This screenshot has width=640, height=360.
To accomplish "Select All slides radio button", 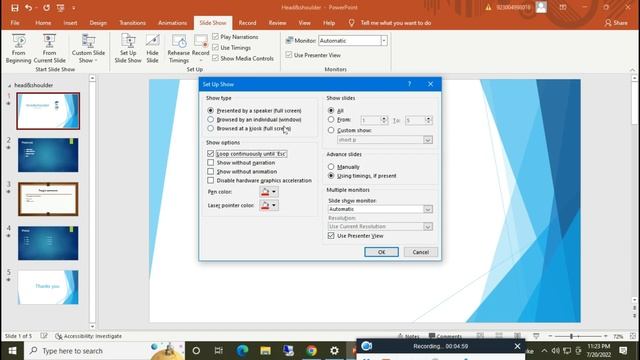I will point(331,111).
